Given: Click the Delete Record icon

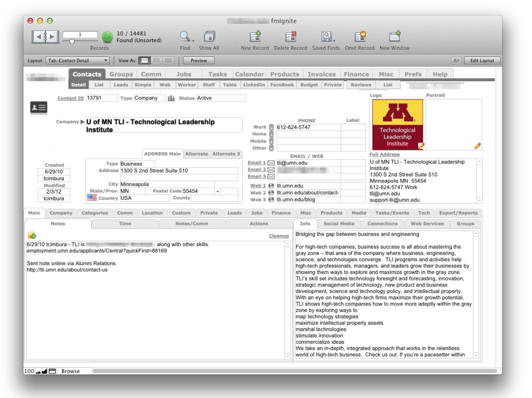Looking at the screenshot, I should pyautogui.click(x=291, y=37).
